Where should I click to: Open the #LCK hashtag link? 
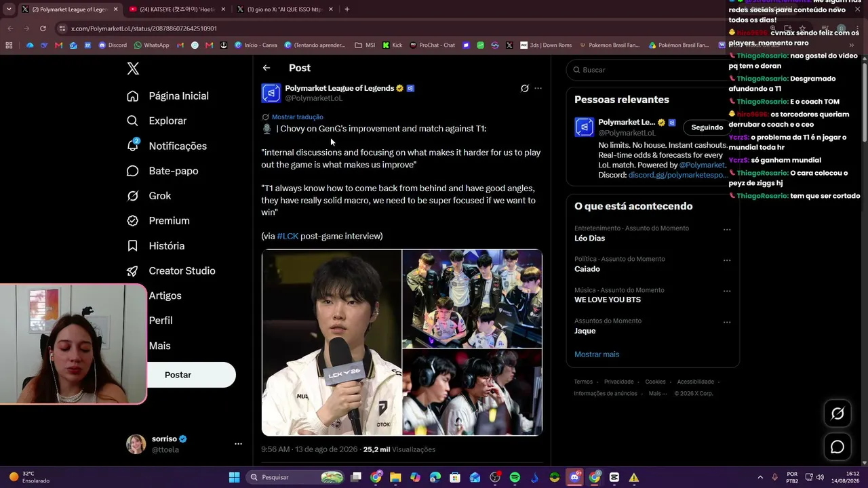288,236
